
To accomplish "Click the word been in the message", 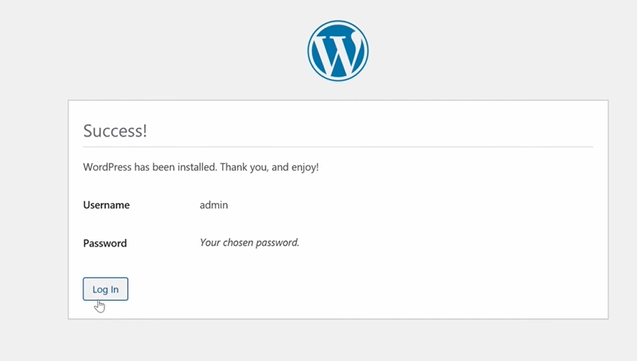I will [x=163, y=167].
